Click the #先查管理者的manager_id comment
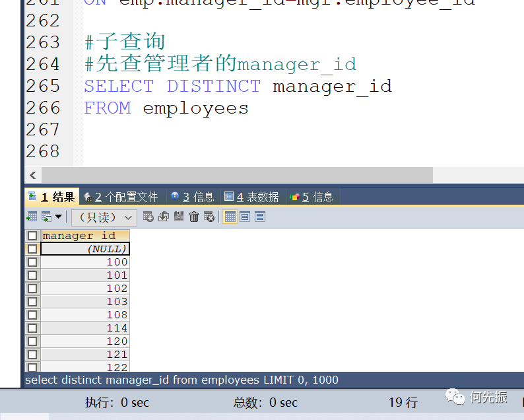 pyautogui.click(x=220, y=63)
